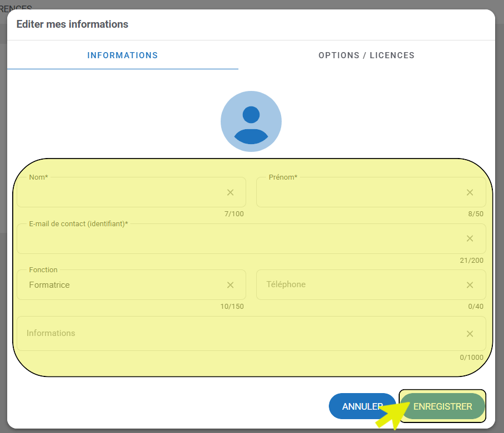Click the 0/1000 character counter
504x433 pixels.
[471, 358]
